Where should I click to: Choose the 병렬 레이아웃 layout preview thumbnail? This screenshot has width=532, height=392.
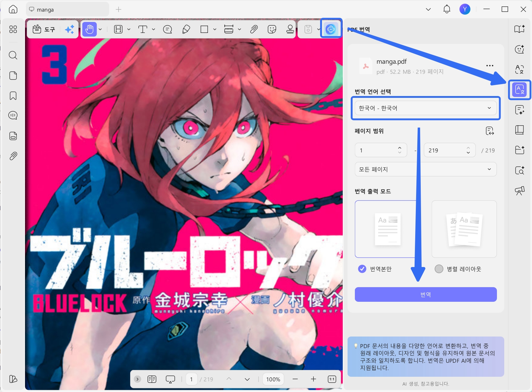pos(464,229)
